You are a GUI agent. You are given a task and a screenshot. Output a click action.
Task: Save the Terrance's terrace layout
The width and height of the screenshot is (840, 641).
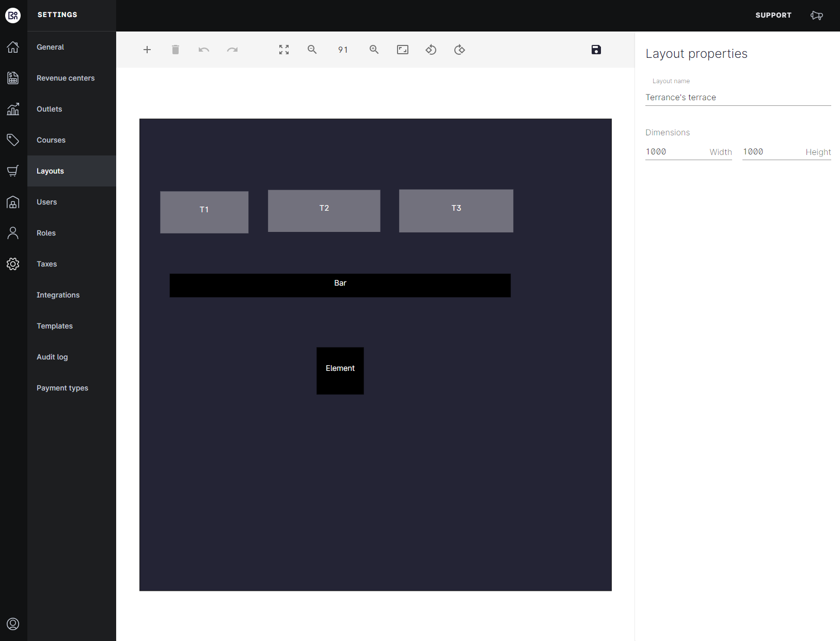pos(596,50)
